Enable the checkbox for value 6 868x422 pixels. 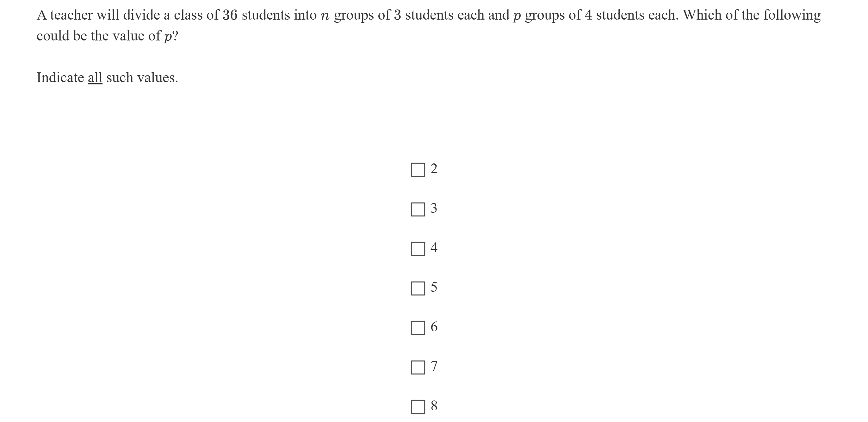coord(418,328)
